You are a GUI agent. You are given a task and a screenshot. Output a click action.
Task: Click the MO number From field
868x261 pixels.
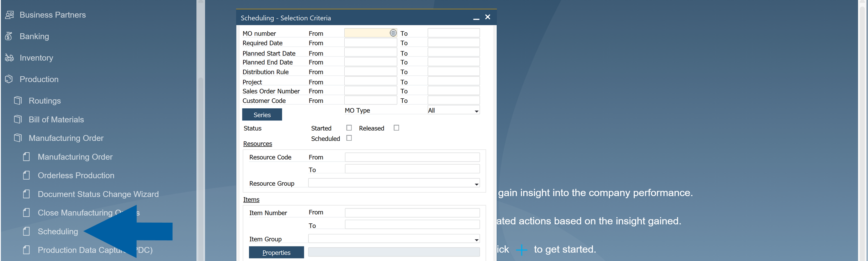[370, 33]
